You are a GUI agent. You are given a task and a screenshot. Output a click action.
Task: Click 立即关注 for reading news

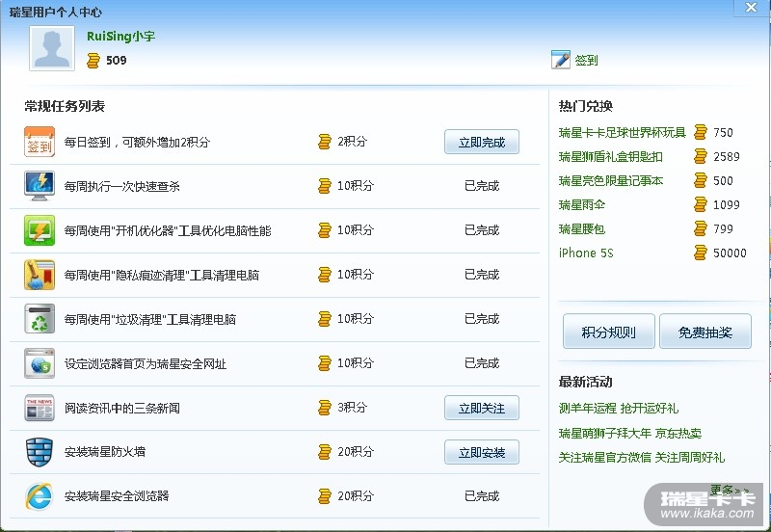(x=481, y=408)
